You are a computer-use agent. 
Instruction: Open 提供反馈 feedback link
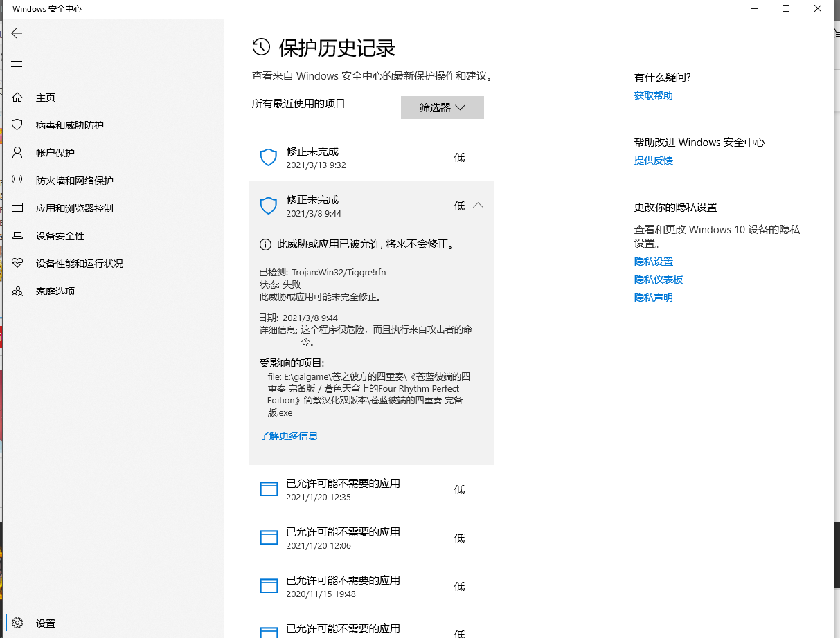tap(653, 160)
